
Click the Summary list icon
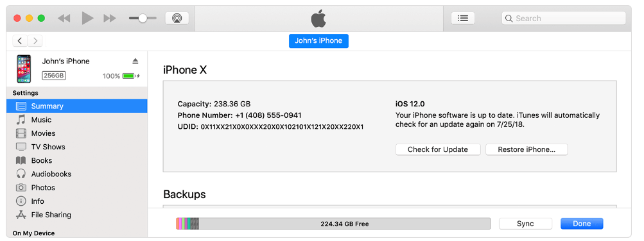[21, 106]
